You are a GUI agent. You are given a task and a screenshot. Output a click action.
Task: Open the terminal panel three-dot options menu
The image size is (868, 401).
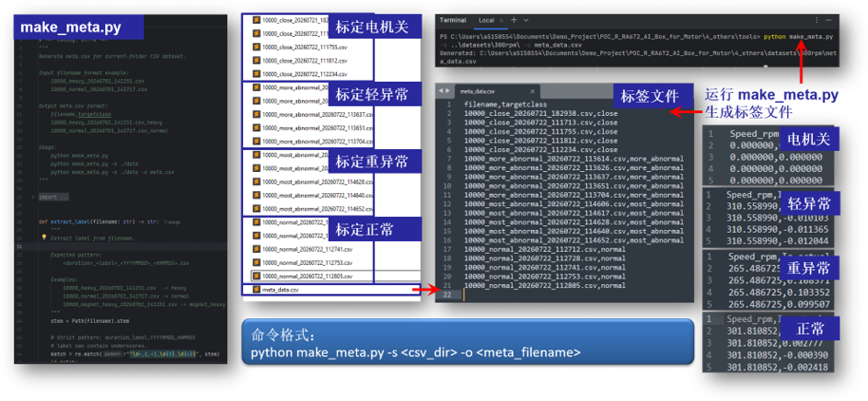[816, 20]
